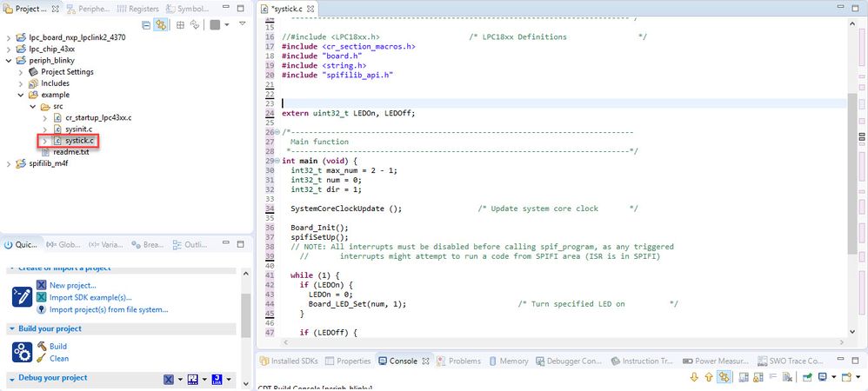This screenshot has width=868, height=391.
Task: Switch to Registers tab
Action: pos(137,9)
